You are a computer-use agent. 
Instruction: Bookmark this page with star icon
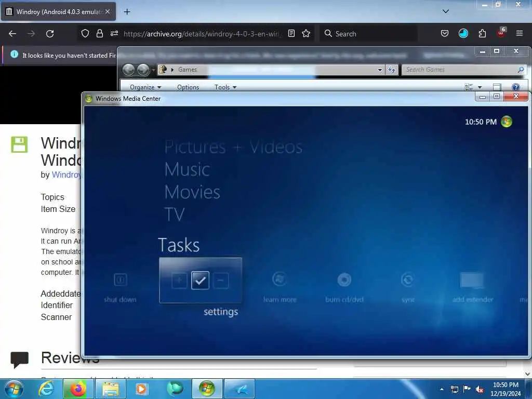[306, 33]
